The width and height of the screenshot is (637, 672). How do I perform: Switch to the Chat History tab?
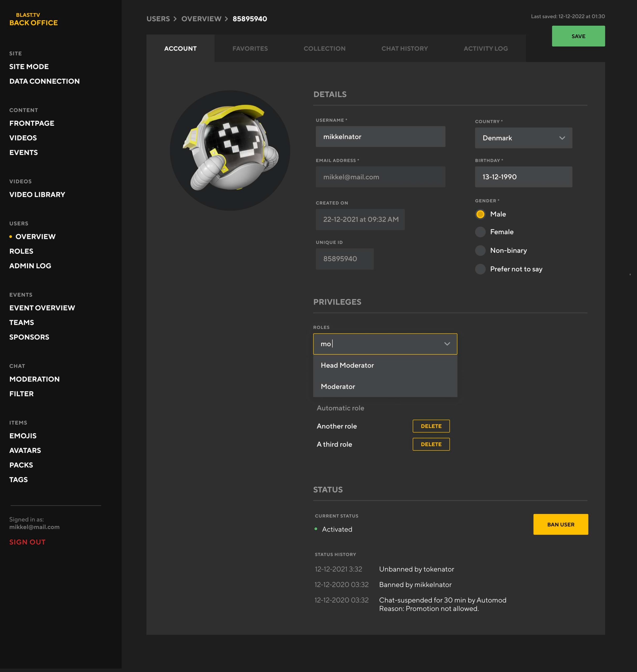tap(404, 48)
